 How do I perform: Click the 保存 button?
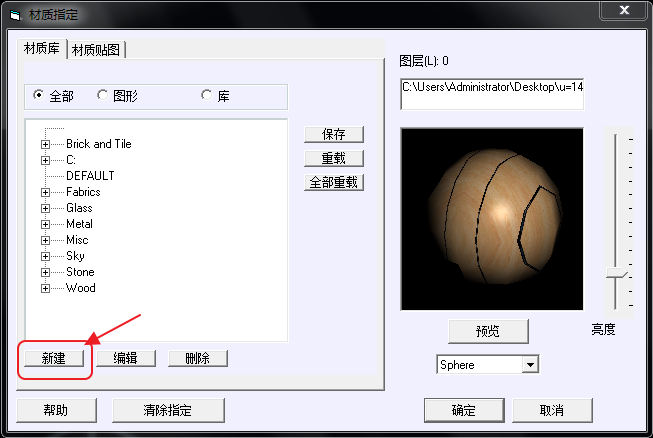click(334, 134)
